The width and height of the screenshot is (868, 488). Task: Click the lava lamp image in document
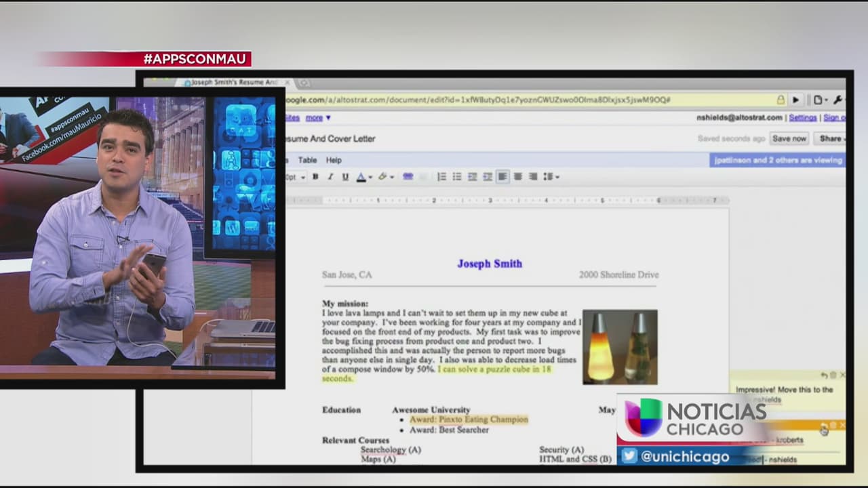[x=619, y=347]
